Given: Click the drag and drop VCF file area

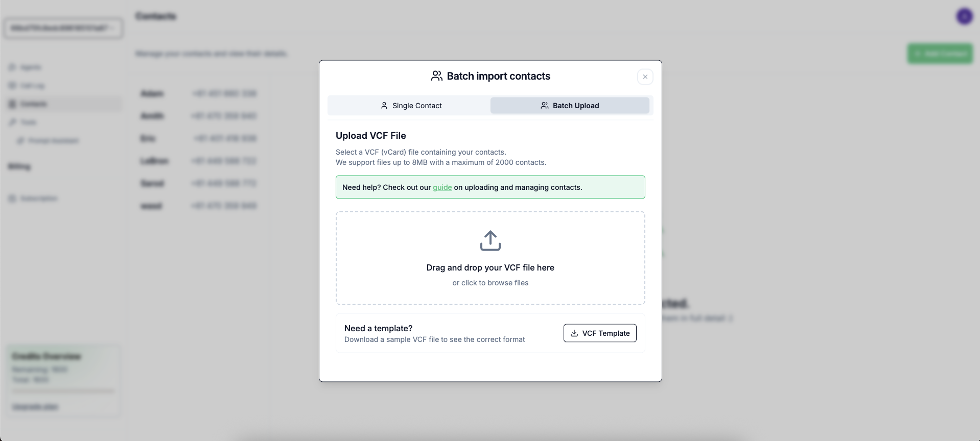Looking at the screenshot, I should (490, 258).
